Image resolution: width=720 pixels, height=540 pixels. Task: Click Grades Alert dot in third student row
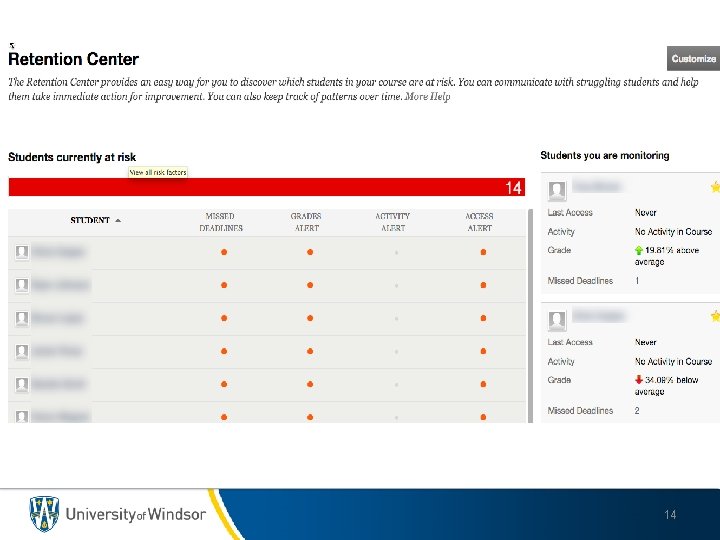click(x=310, y=318)
